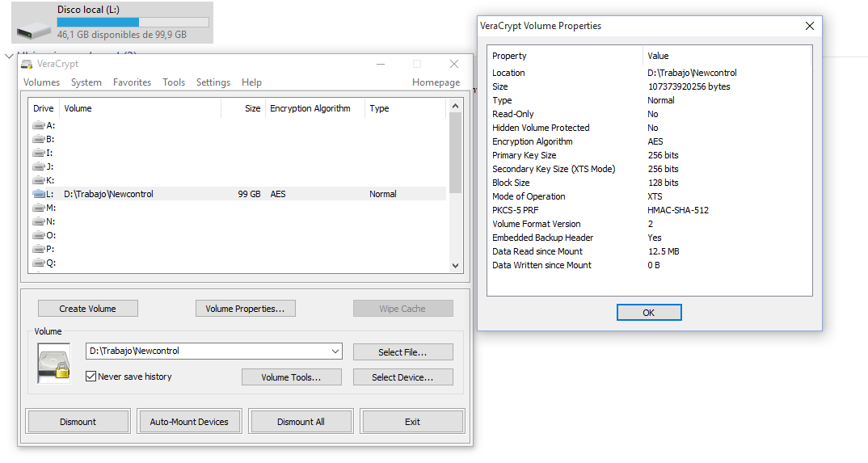The image size is (868, 463).
Task: Click the Drive column header
Action: point(44,108)
